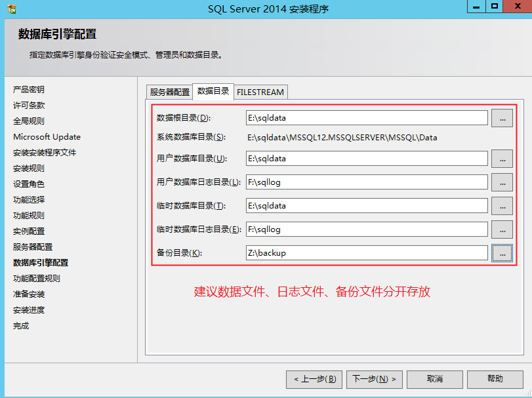Viewport: 532px width, 398px height.
Task: Select 安装安装程序文件 step in sidebar
Action: pyautogui.click(x=45, y=153)
